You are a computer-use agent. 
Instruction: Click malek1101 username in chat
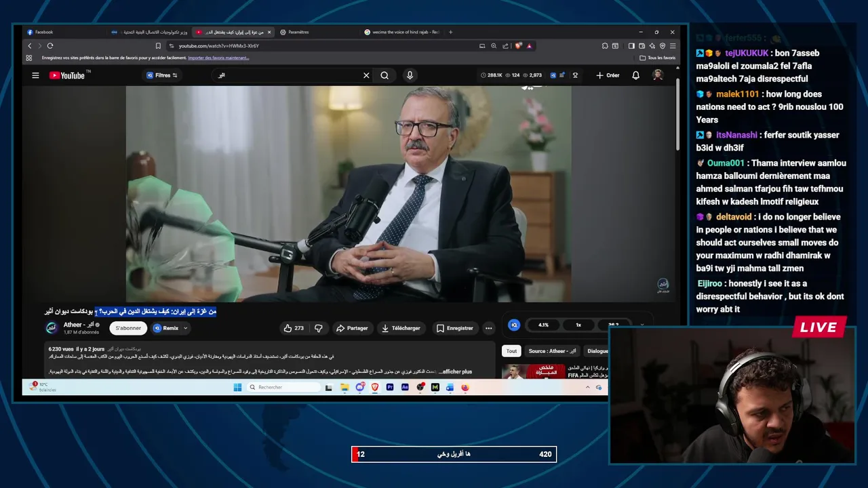737,94
